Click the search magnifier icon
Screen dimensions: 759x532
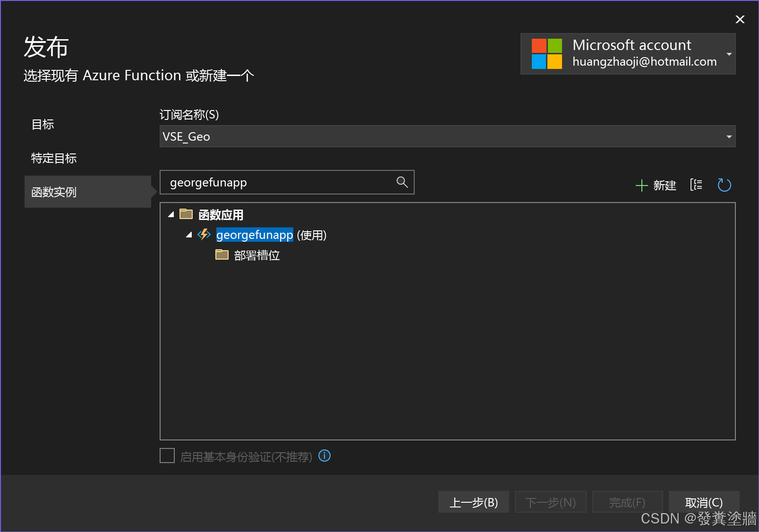(402, 182)
